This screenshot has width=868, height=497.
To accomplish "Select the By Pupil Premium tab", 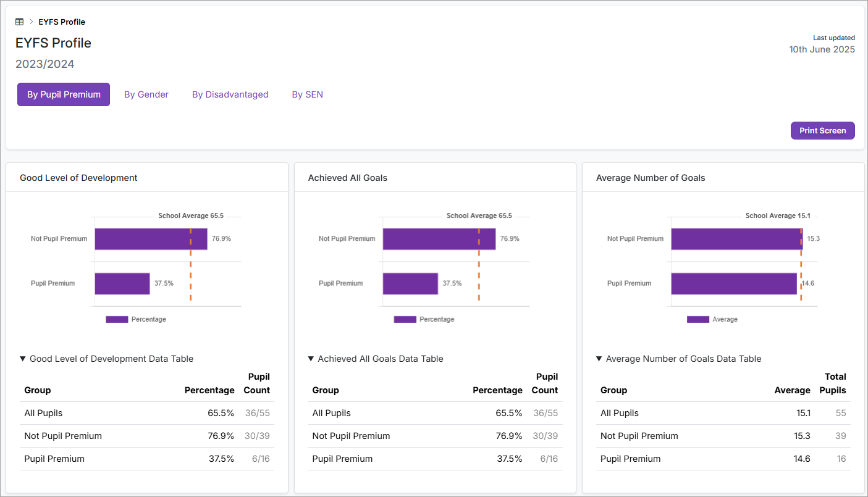I will 63,94.
